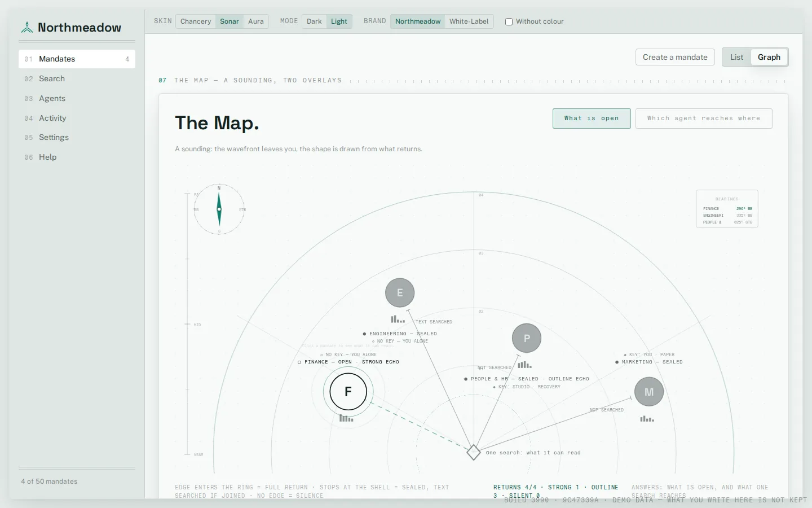Switch skin to Chancery
Screen dimensions: 812x508
click(x=196, y=21)
